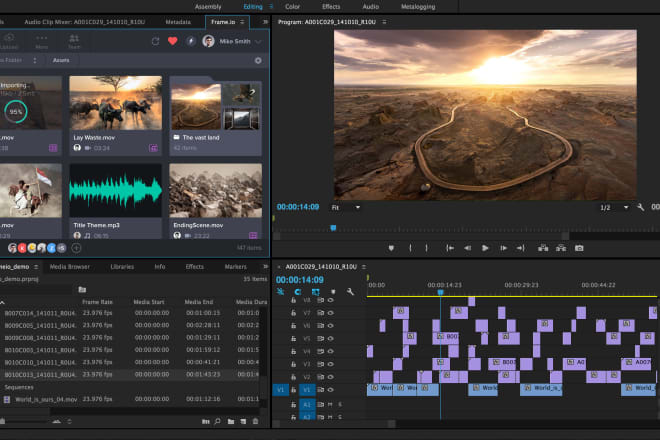Click the Program monitor playhead marker
The image size is (660, 440).
[333, 227]
